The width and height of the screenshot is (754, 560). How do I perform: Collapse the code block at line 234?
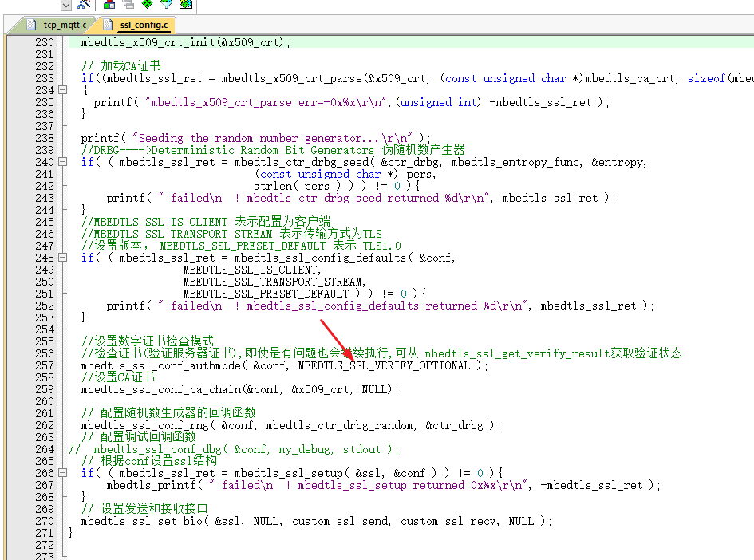pyautogui.click(x=62, y=90)
